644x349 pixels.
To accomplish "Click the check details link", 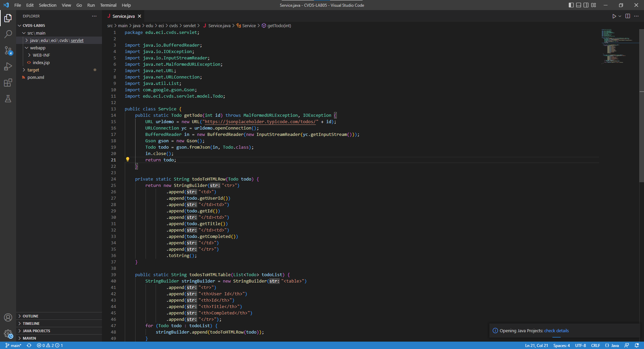I will click(556, 331).
